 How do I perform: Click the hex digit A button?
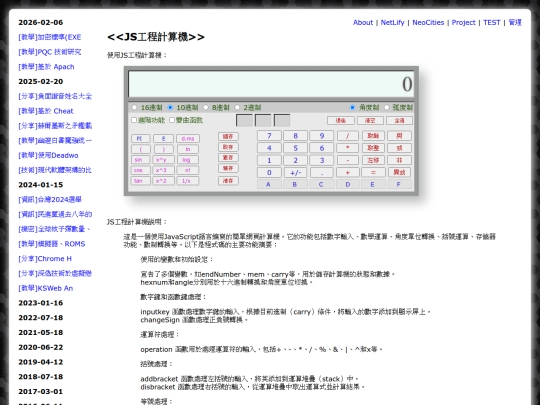[x=269, y=185]
